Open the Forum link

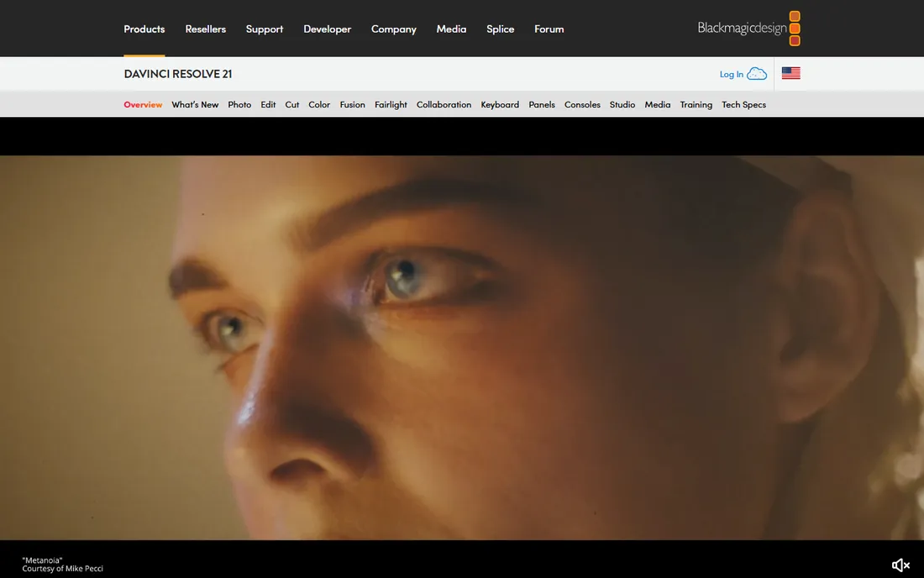(x=549, y=29)
